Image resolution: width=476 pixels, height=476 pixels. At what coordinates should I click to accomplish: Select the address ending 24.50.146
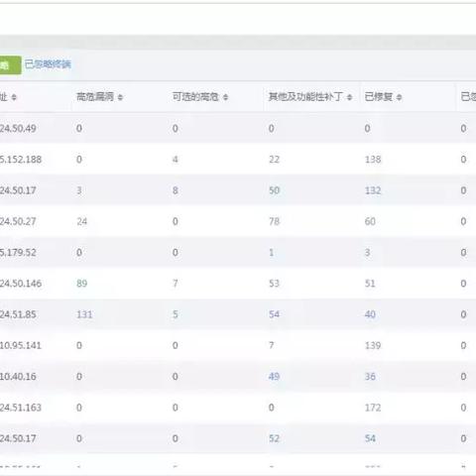click(x=21, y=284)
